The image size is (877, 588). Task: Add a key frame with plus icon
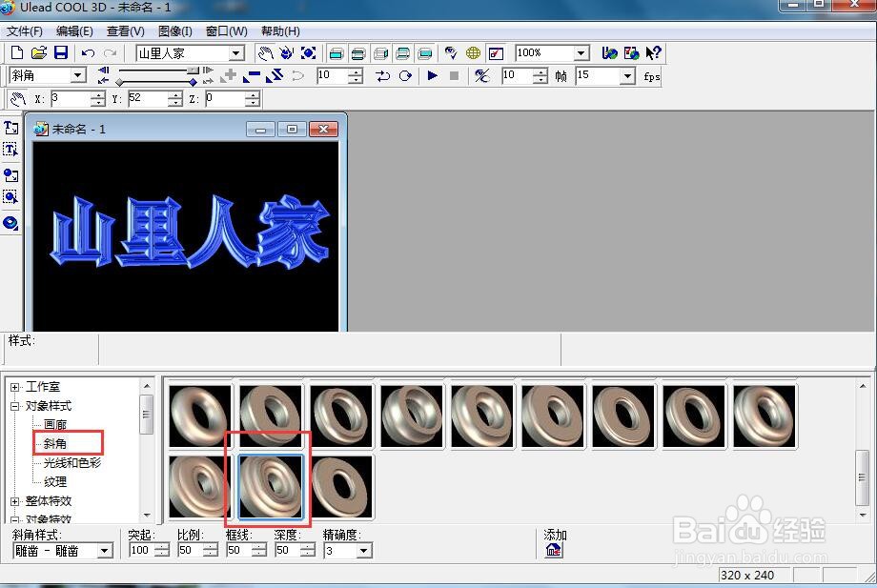pyautogui.click(x=228, y=75)
